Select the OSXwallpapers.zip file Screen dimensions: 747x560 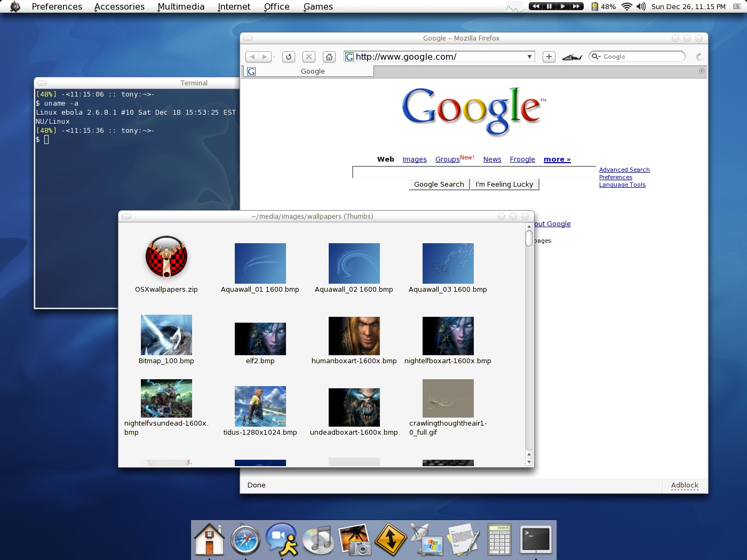point(166,265)
